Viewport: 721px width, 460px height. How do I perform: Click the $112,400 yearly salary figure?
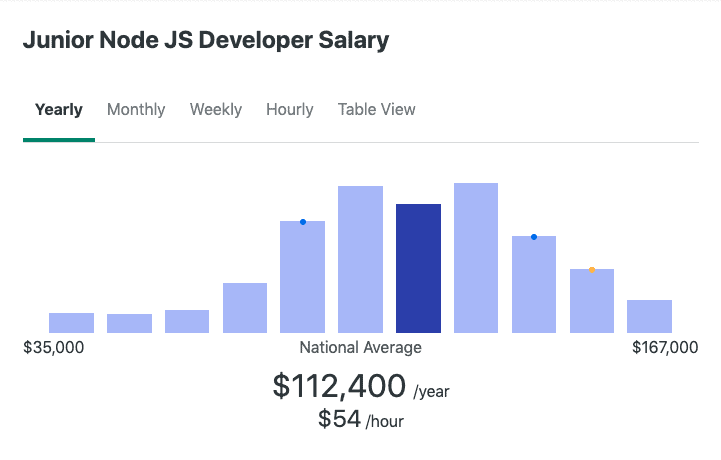click(x=340, y=385)
